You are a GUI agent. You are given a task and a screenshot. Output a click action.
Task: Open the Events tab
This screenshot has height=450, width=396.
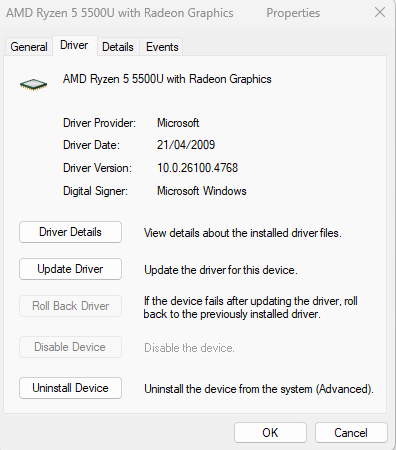[x=162, y=47]
